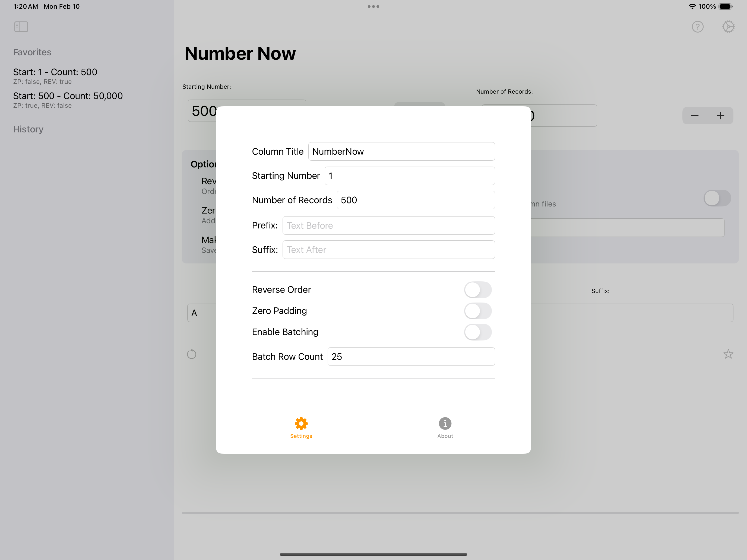Tap the three-dot multitasking indicator
The height and width of the screenshot is (560, 747).
click(x=373, y=7)
